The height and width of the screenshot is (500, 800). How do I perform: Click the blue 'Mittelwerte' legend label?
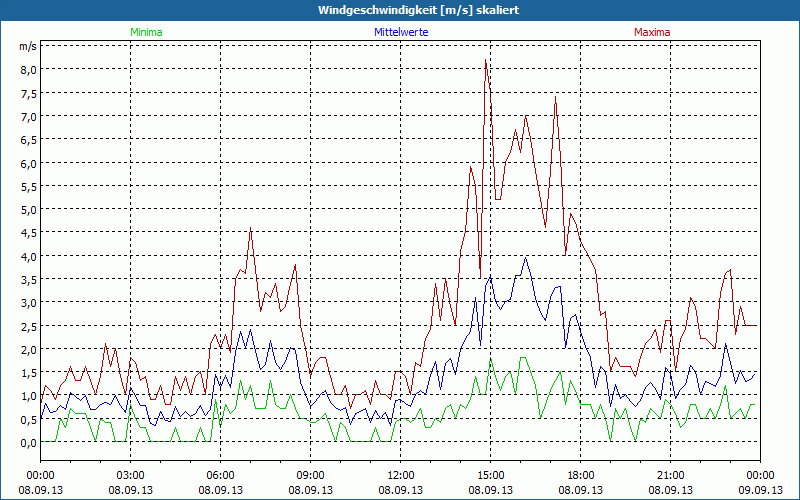(x=401, y=32)
